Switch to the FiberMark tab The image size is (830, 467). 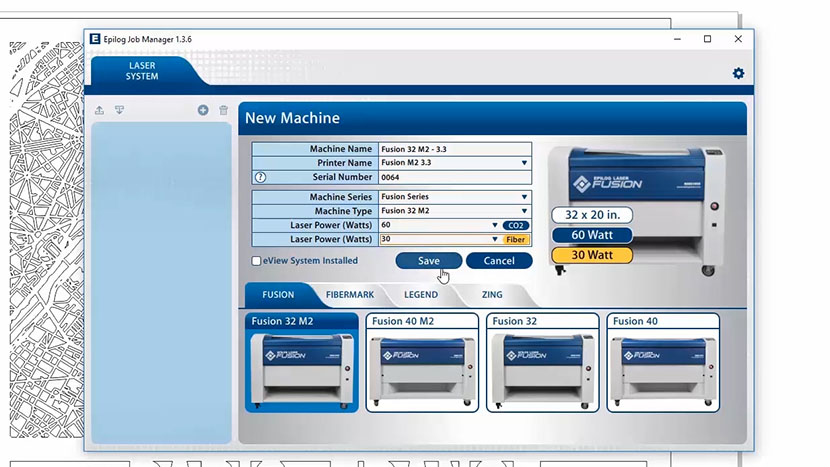pyautogui.click(x=349, y=295)
